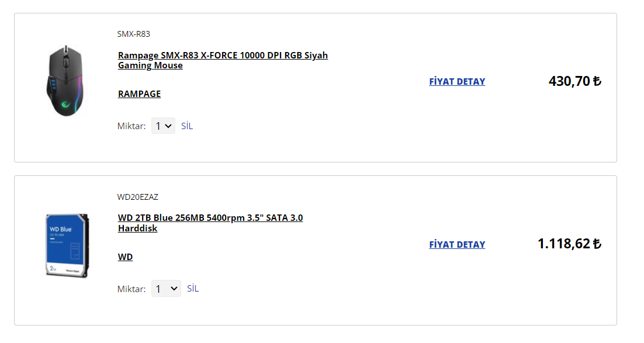
Task: Expand quantity dropdown for the Rampage mouse
Action: point(163,126)
